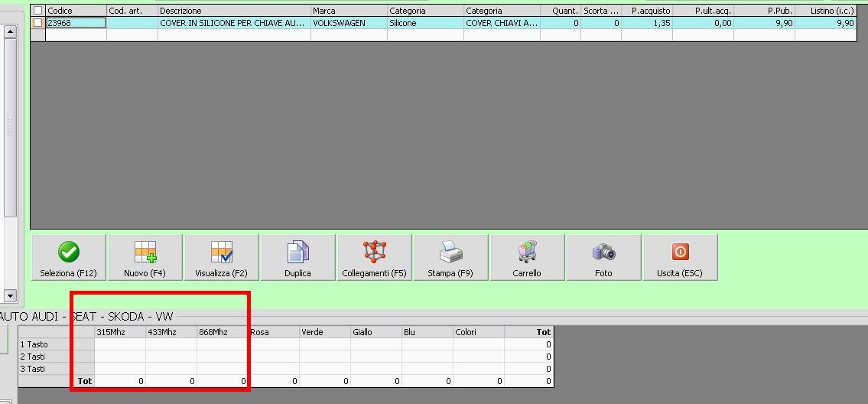Viewport: 868px width, 404px height.
Task: Click the Blu column header
Action: tap(427, 332)
